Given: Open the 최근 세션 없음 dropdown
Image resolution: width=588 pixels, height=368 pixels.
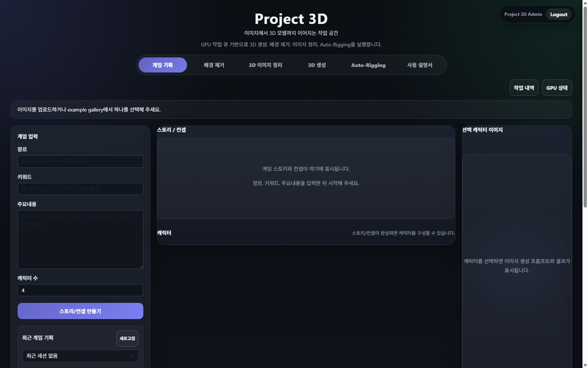Looking at the screenshot, I should click(x=80, y=356).
